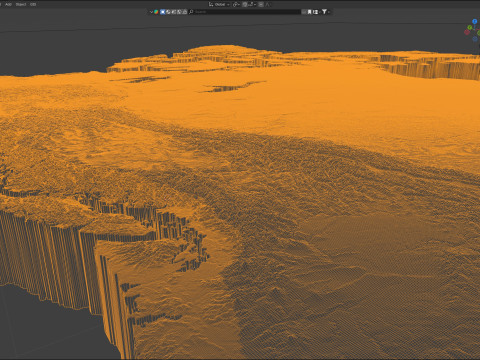The image size is (480, 360).
Task: Expand the chevron right of funnel filter
Action: pyautogui.click(x=329, y=12)
